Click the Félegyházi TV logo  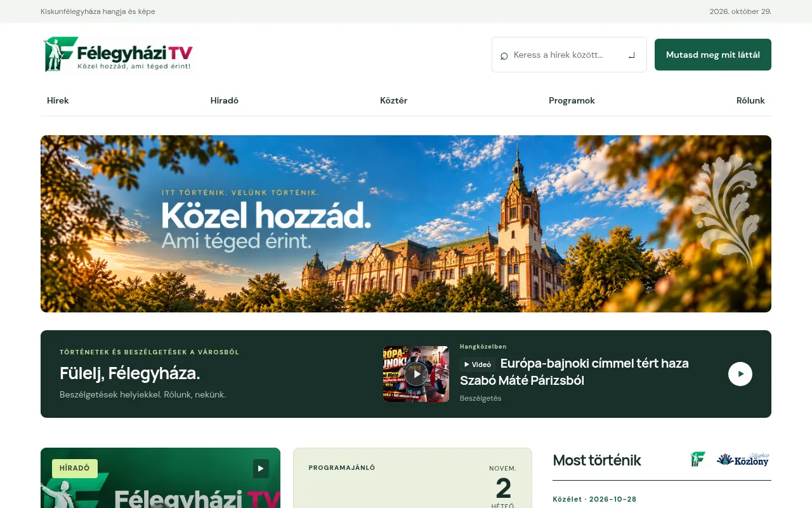(118, 55)
